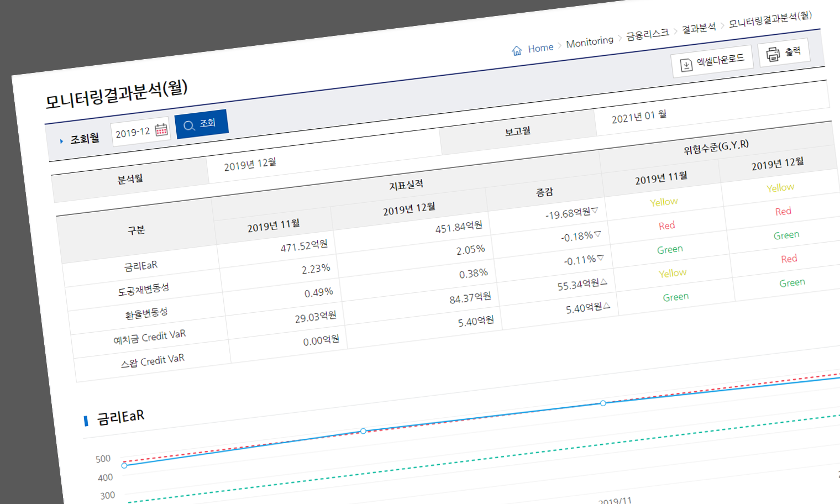Screen dimensions: 840x504
Task: Click the 금리EaR chart section title
Action: pos(120,417)
